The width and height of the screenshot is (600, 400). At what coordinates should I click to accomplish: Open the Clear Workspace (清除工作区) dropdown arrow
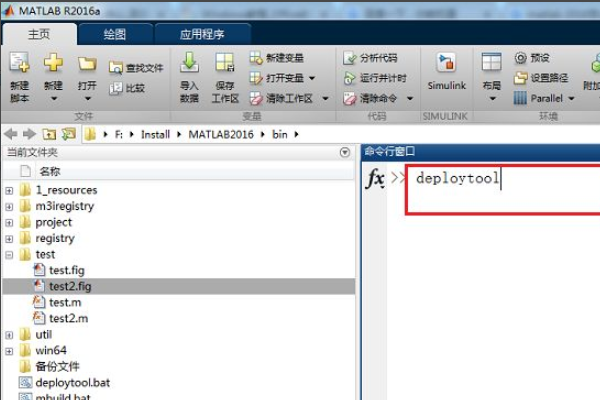click(x=325, y=98)
